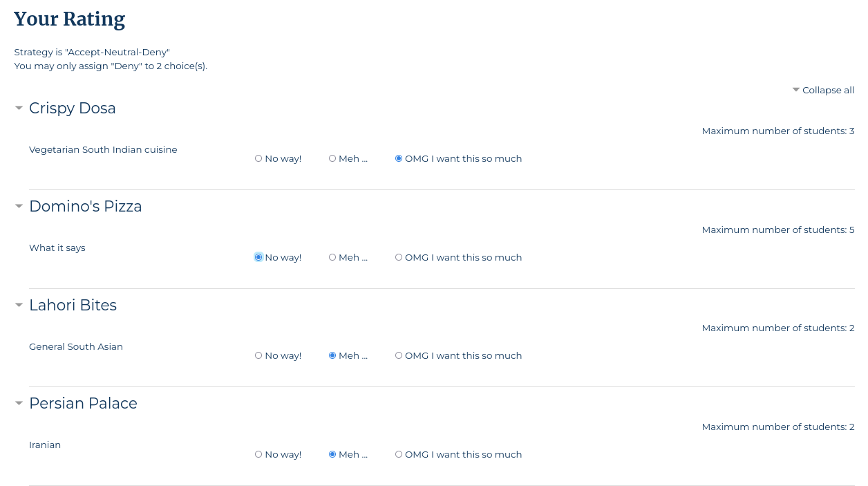Select "Meh ..." for Domino's Pizza
Screen dimensions: 868x486
332,257
